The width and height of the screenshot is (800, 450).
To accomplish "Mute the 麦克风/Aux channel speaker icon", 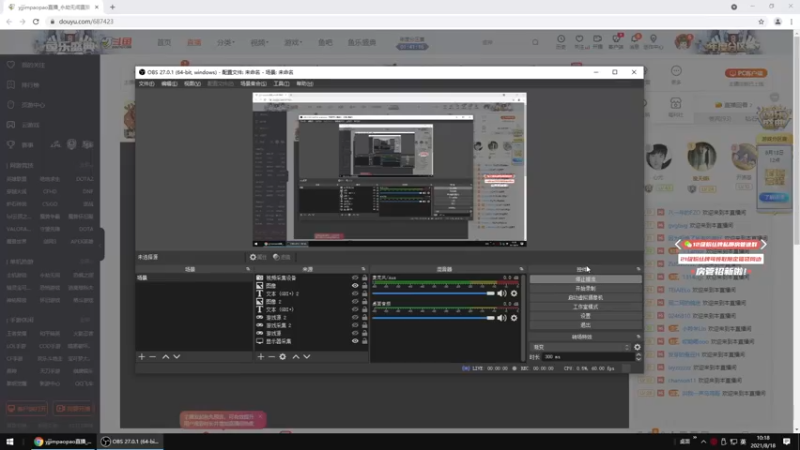I will (x=502, y=293).
